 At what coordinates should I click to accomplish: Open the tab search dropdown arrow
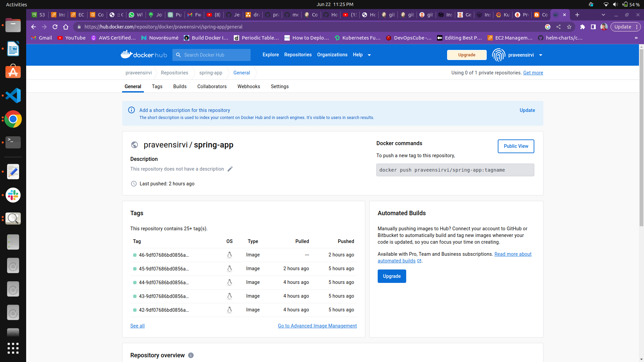[603, 15]
